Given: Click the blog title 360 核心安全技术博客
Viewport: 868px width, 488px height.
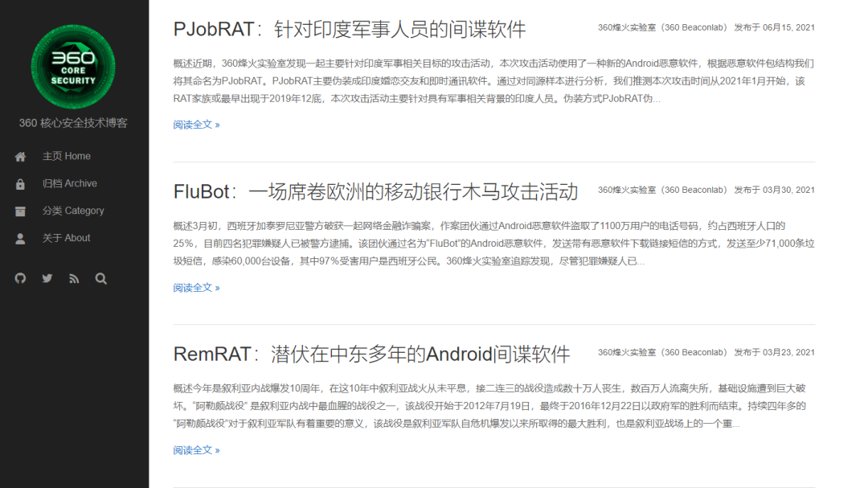Looking at the screenshot, I should coord(73,123).
